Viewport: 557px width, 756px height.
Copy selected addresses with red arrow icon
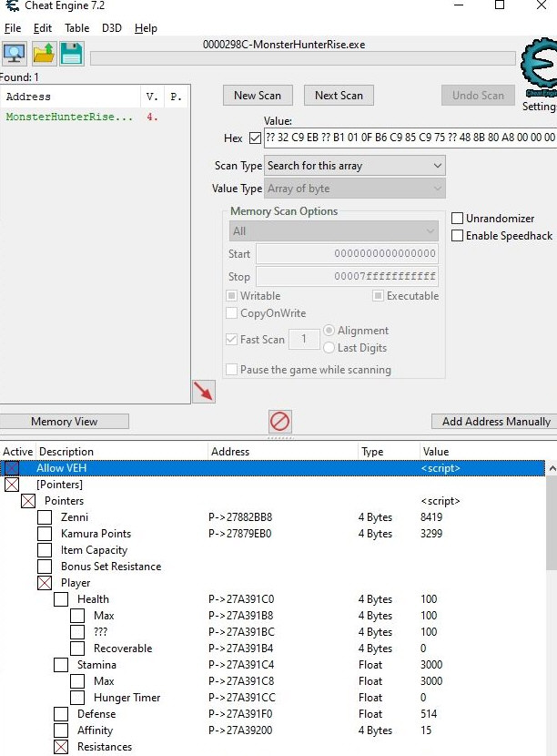click(204, 391)
